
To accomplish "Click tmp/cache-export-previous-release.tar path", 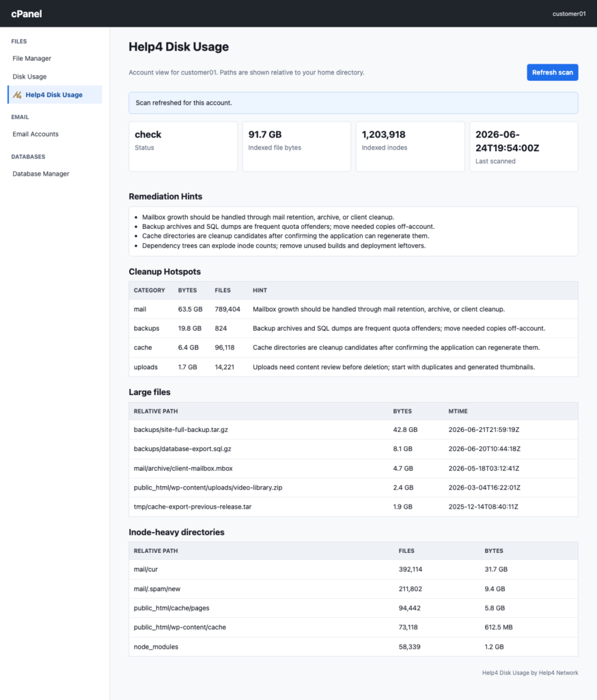I will coord(193,507).
